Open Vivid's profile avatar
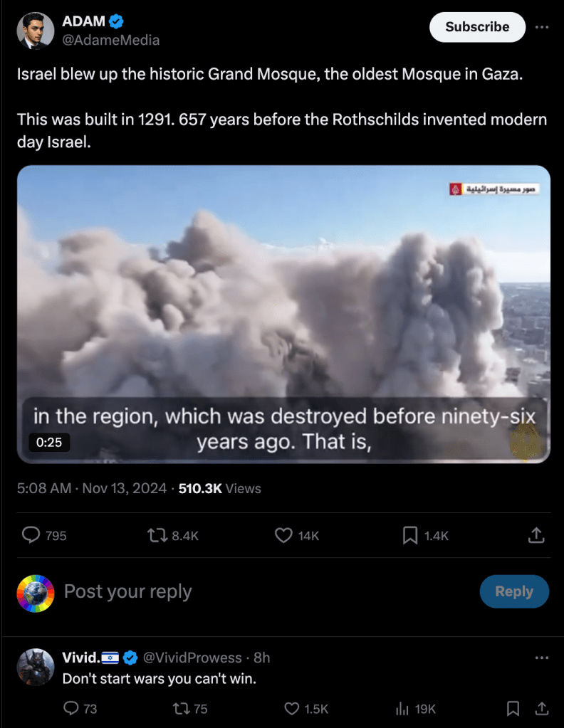Screen dimensions: 564x728 [36, 667]
